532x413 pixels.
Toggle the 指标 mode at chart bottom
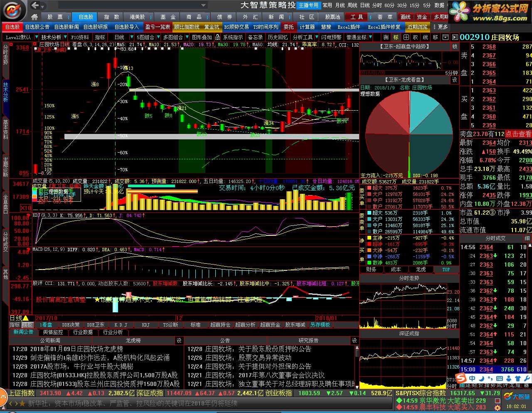point(15,324)
